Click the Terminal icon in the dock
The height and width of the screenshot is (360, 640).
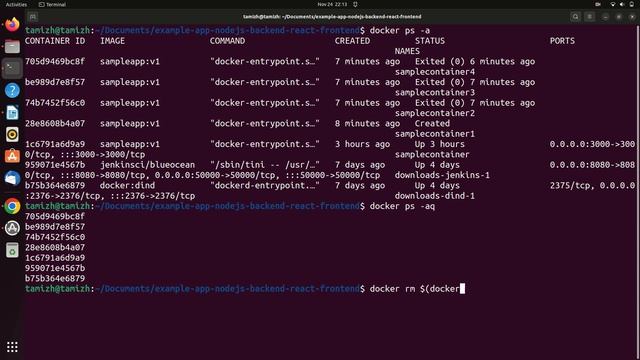pyautogui.click(x=12, y=68)
